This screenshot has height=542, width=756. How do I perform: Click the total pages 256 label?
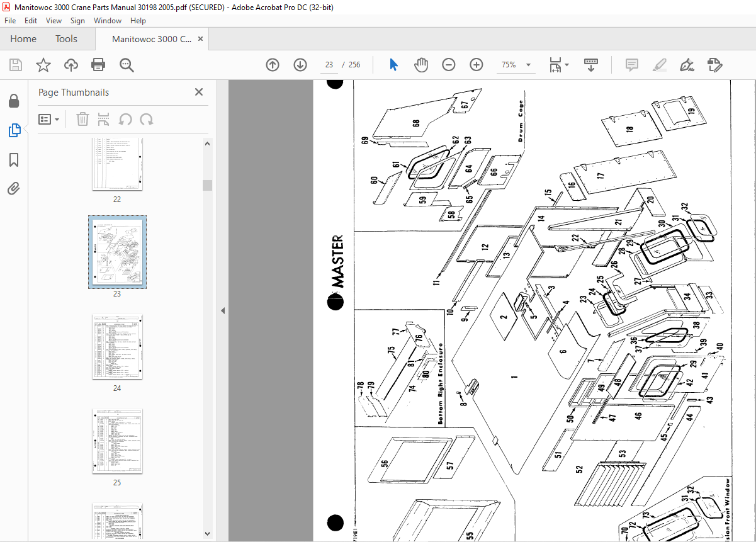(x=354, y=65)
